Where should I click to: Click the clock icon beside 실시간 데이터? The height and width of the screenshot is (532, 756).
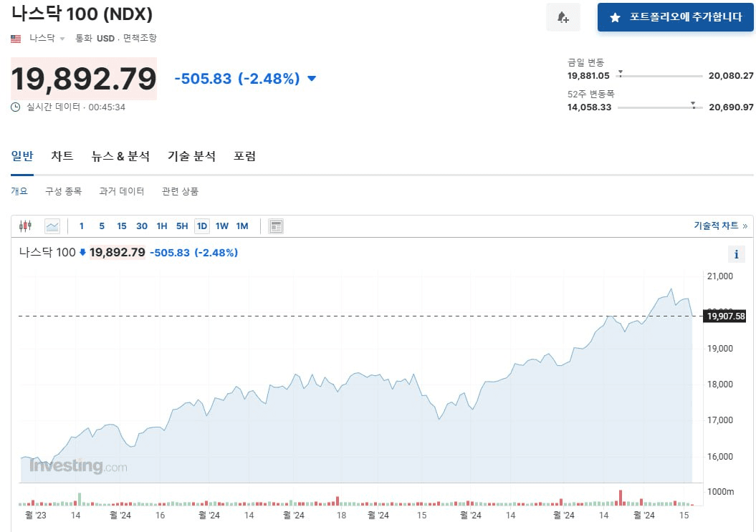point(16,107)
